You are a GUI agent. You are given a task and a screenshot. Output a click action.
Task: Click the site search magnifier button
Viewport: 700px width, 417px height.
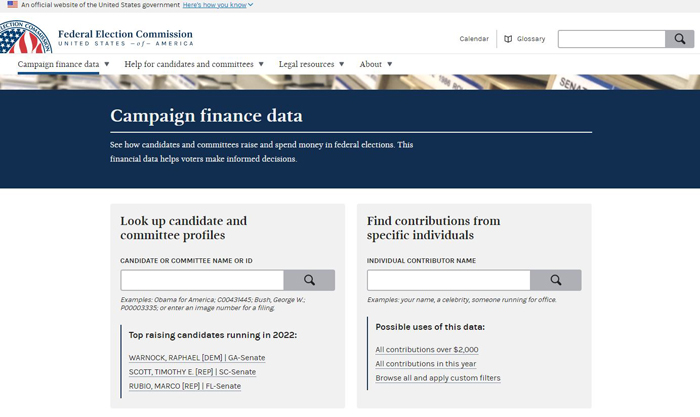click(x=679, y=39)
